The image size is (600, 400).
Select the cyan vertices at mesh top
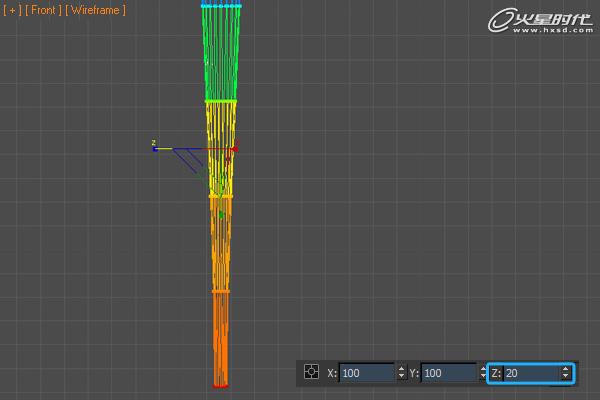click(x=221, y=5)
